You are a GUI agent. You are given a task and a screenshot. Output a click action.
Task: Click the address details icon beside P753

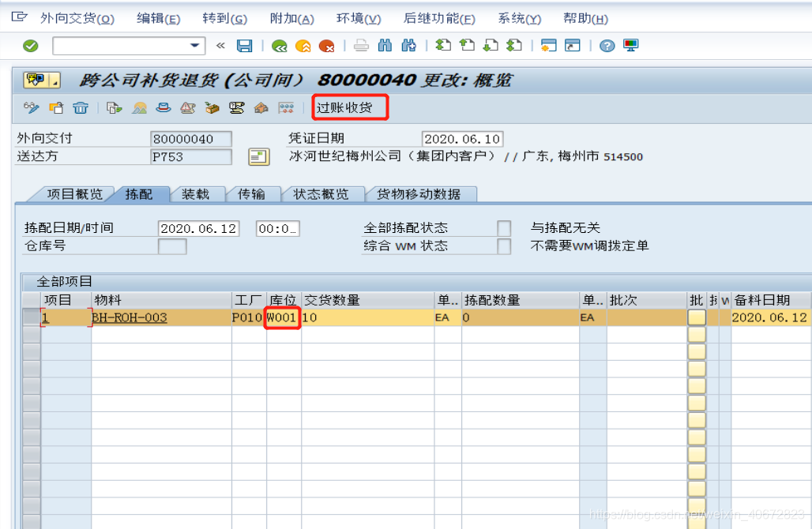tap(259, 157)
